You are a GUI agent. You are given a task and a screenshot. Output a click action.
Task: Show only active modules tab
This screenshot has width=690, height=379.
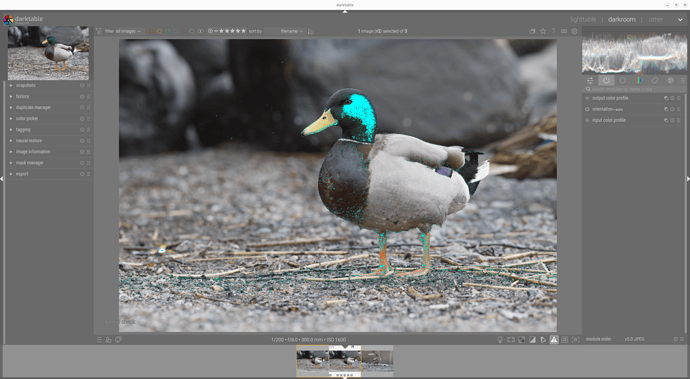[606, 81]
